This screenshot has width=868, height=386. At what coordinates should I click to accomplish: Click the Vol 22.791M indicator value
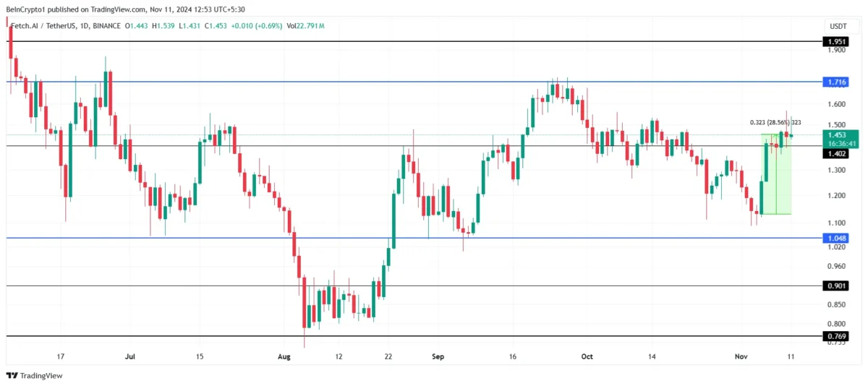tap(306, 26)
